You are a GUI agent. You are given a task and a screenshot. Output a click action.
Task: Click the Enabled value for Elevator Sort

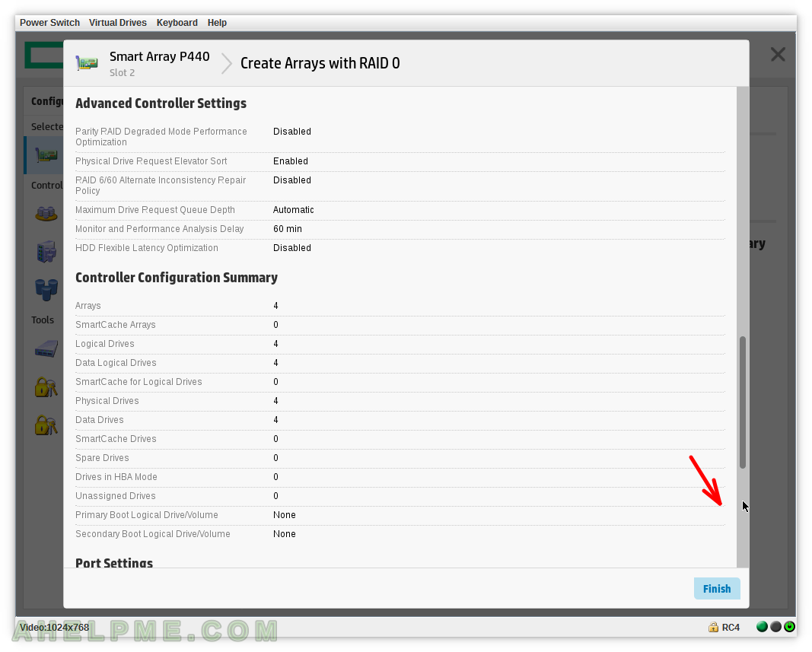[x=291, y=161]
